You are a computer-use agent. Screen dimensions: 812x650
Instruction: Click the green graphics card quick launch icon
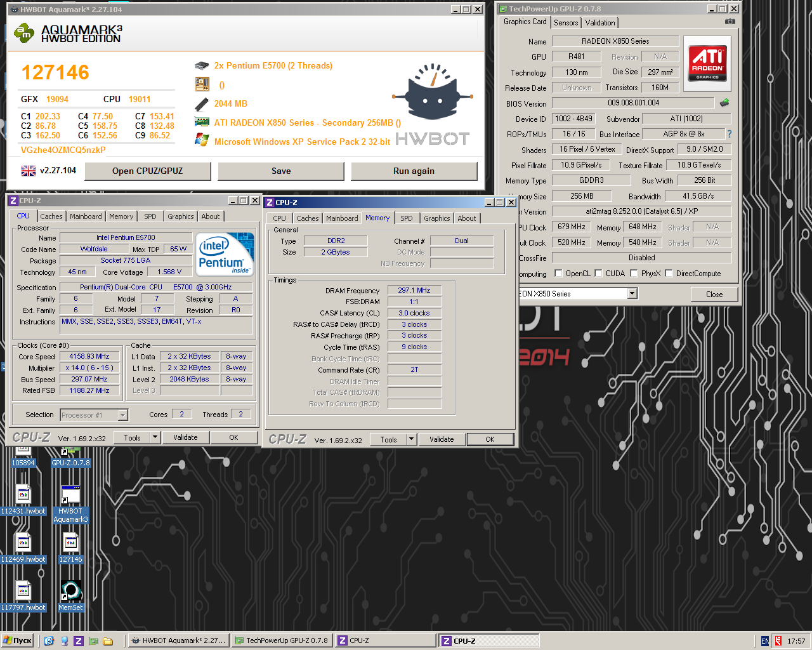pos(93,640)
